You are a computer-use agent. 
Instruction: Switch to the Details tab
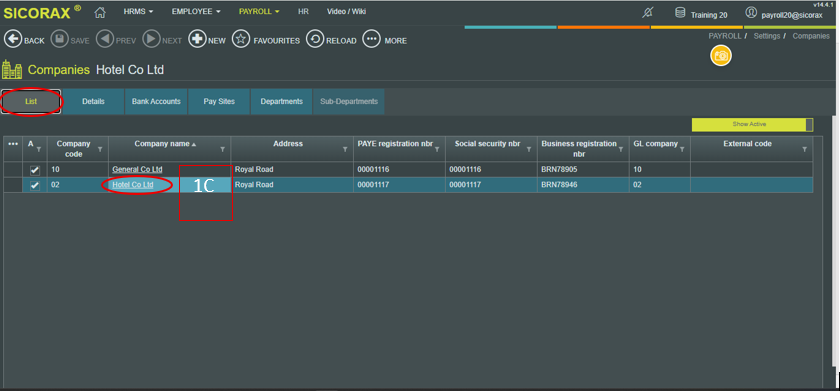tap(93, 102)
